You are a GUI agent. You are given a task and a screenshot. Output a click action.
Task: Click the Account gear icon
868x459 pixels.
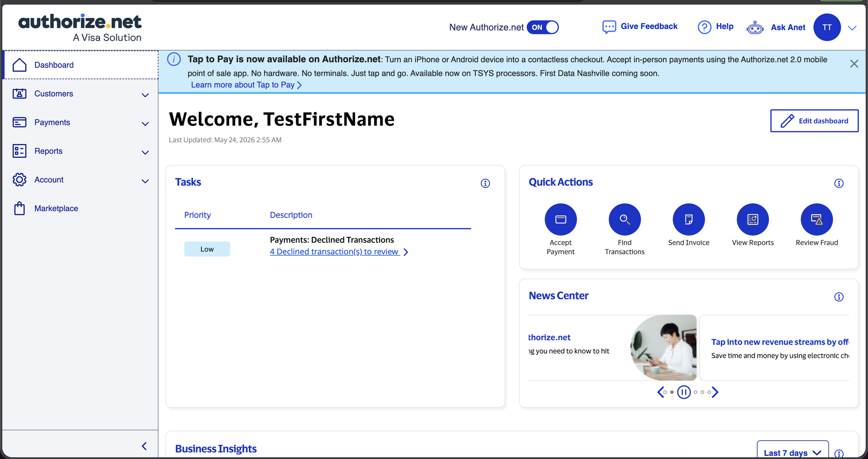click(20, 180)
